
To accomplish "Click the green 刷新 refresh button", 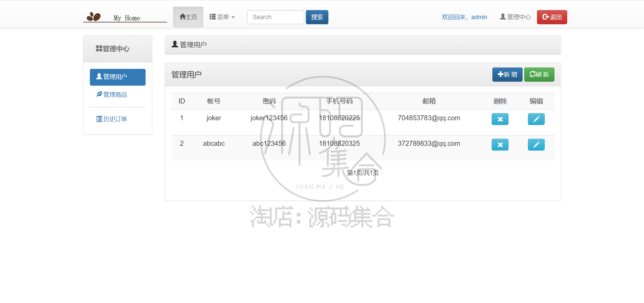I will click(539, 75).
